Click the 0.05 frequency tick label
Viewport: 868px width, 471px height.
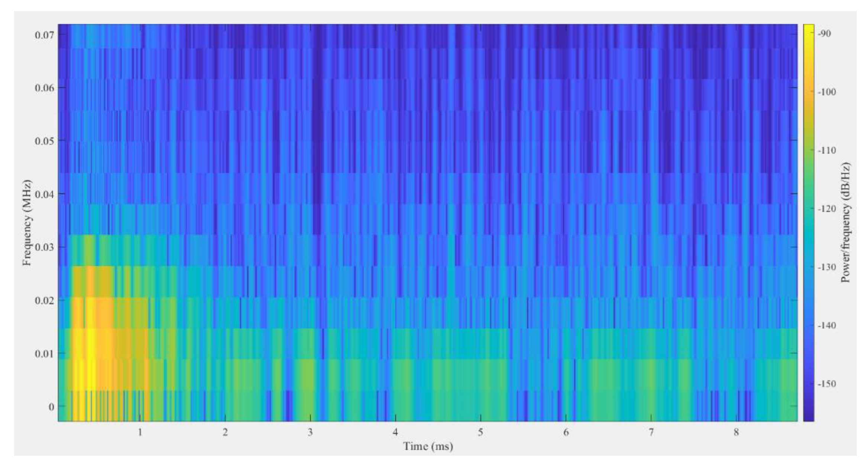pos(44,141)
